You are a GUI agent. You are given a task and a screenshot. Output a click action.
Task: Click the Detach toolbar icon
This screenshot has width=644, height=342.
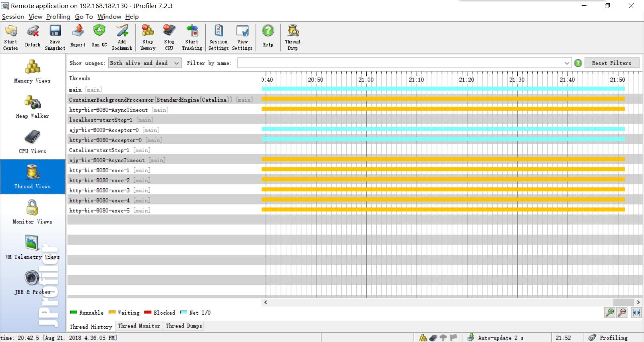[x=33, y=37]
